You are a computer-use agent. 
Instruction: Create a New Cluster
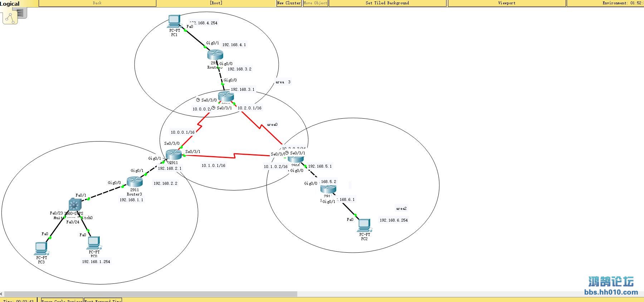click(289, 3)
